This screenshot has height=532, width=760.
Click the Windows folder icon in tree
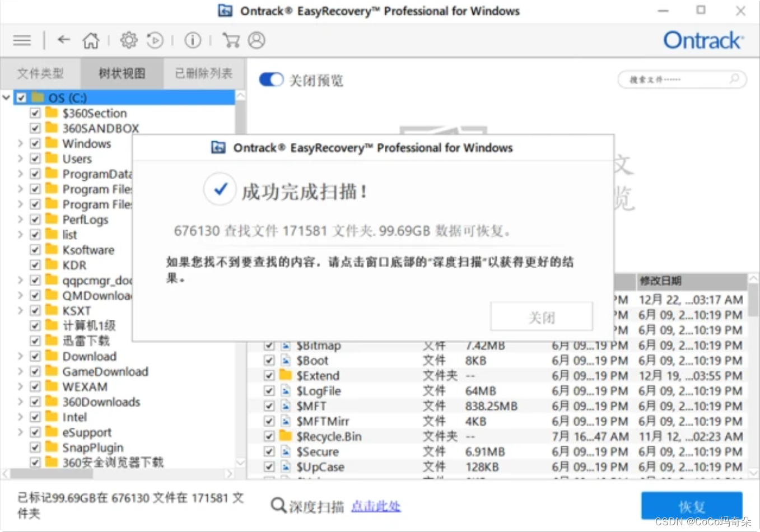point(52,143)
